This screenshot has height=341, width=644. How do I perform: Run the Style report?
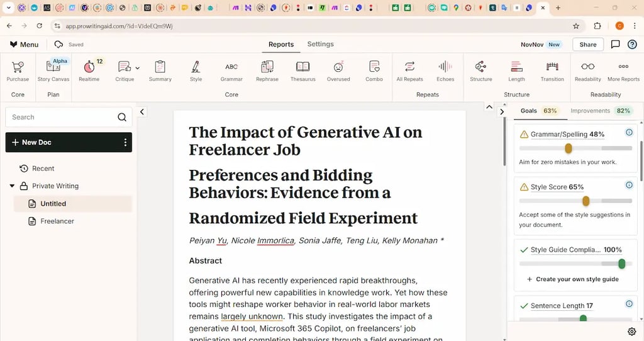pyautogui.click(x=196, y=72)
